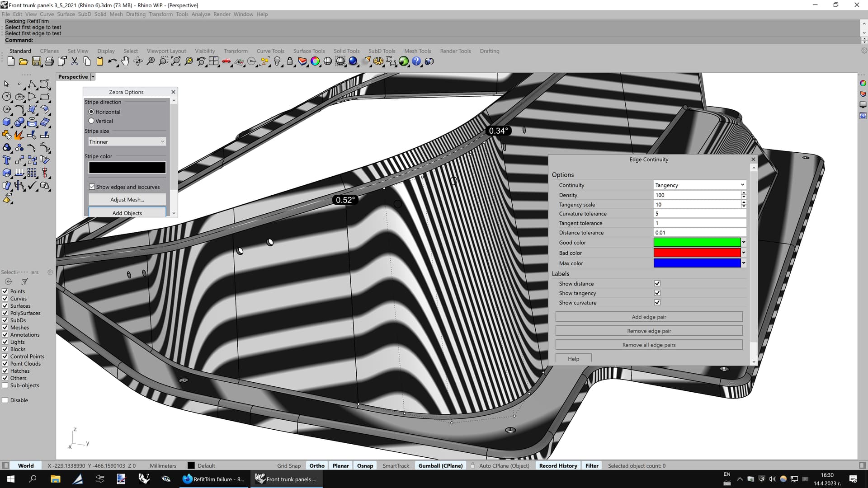Open the Analyze menu
The width and height of the screenshot is (868, 488).
click(201, 14)
